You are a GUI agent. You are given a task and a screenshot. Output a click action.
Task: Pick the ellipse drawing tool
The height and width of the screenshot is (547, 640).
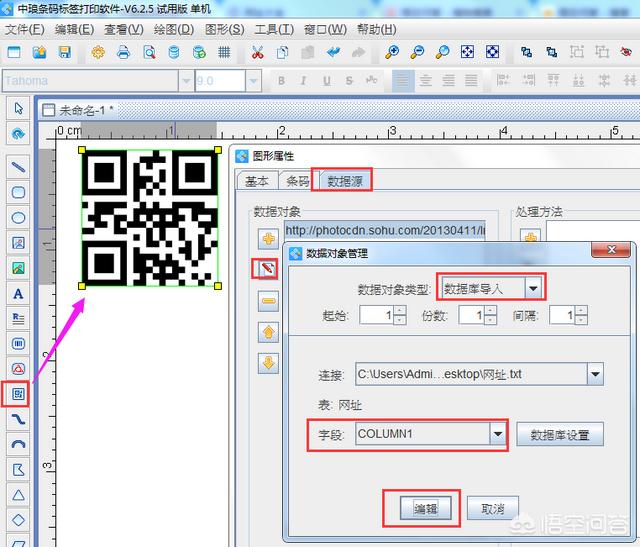[17, 217]
